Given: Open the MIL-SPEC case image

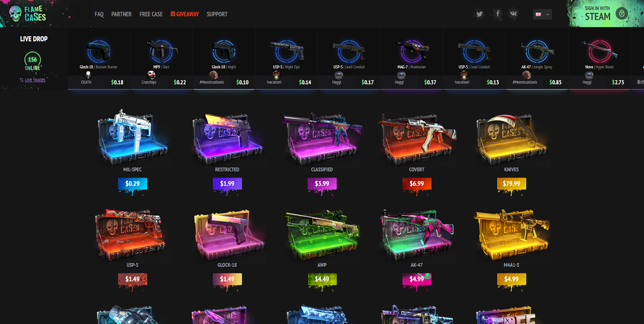Looking at the screenshot, I should click(132, 137).
